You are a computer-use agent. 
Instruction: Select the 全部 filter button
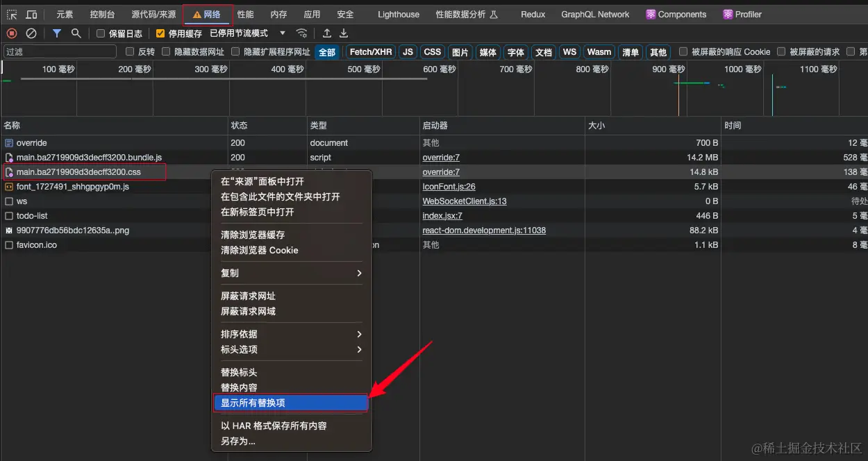point(327,52)
